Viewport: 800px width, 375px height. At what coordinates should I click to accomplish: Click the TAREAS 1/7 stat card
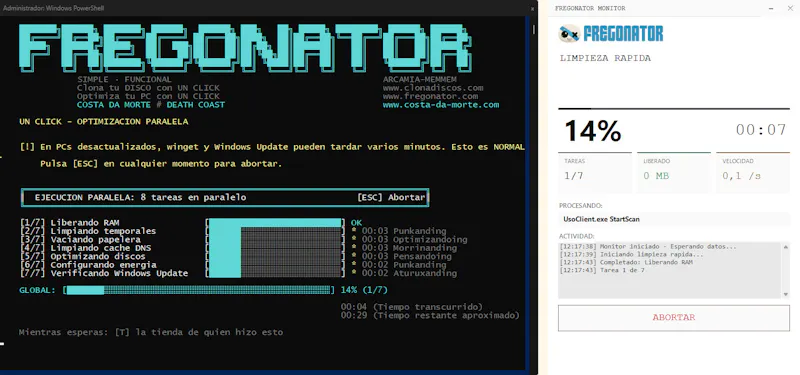595,172
